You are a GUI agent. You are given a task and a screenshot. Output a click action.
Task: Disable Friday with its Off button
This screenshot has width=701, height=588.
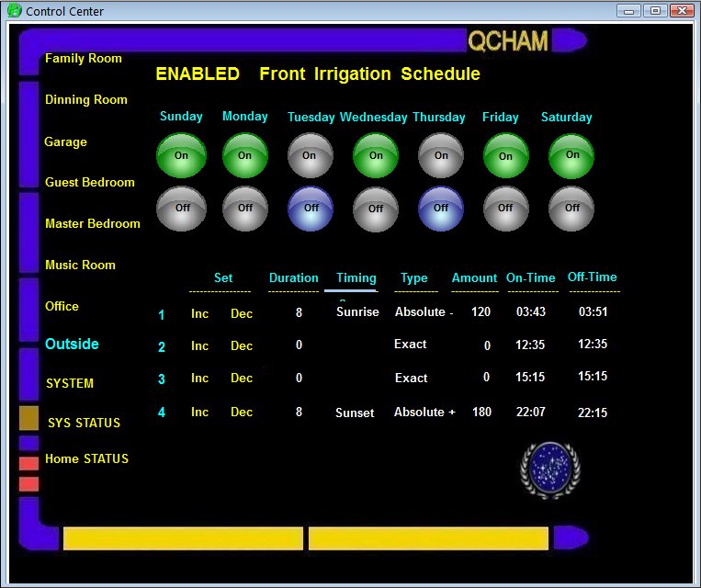click(506, 209)
